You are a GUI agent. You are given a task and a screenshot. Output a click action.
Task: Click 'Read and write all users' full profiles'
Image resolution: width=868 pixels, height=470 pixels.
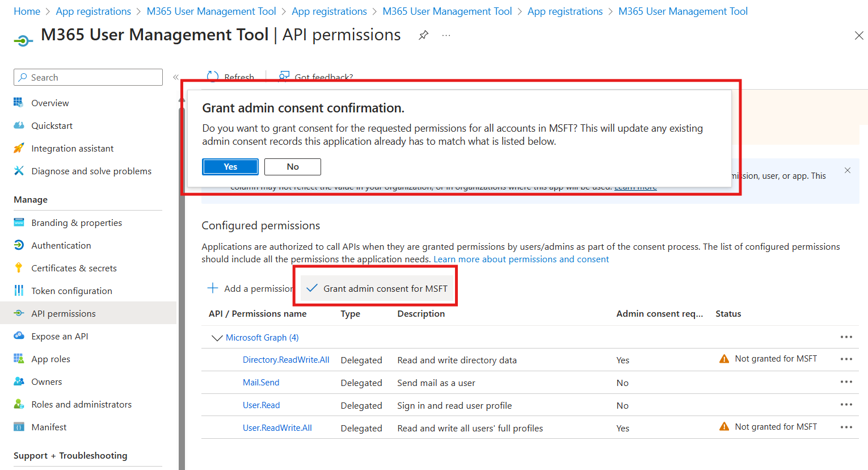pos(470,429)
